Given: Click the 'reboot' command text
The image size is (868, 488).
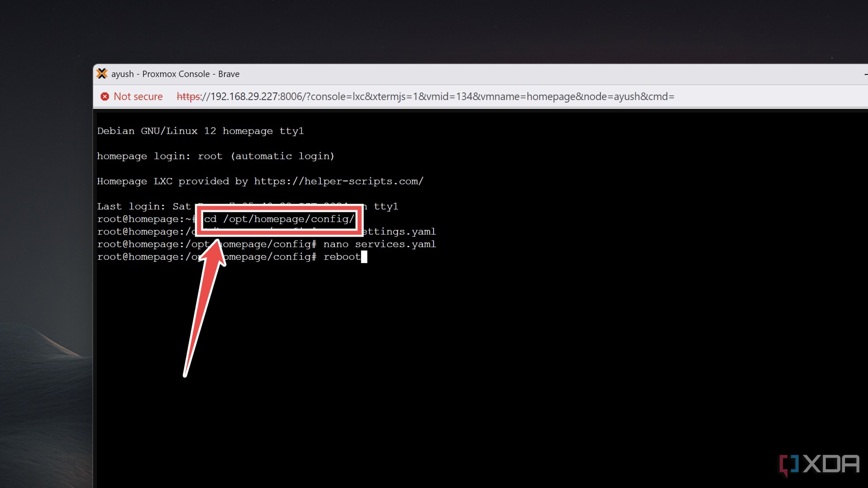Looking at the screenshot, I should (x=342, y=257).
